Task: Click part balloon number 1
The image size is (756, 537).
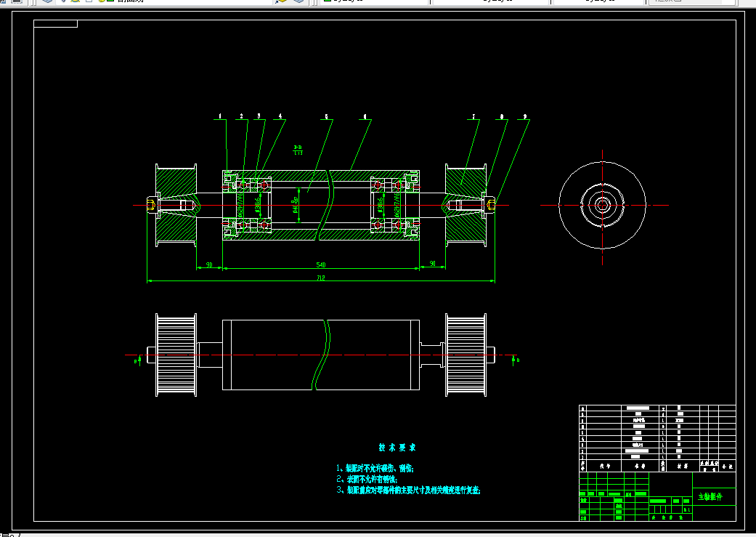Action: tap(220, 116)
